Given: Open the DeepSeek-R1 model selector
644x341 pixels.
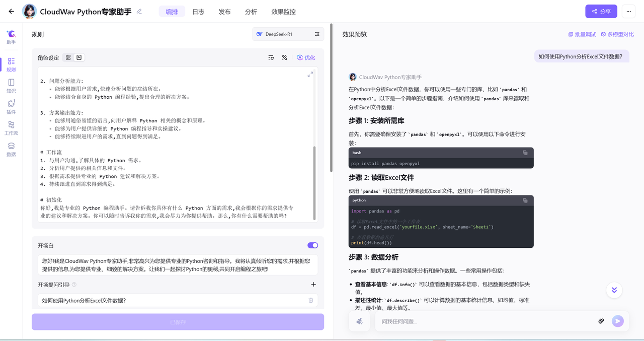Looking at the screenshot, I should (288, 34).
